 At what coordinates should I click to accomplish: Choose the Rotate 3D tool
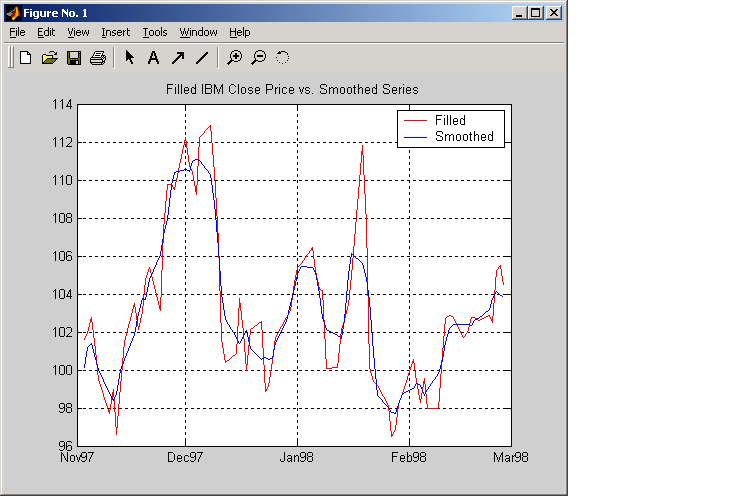(282, 58)
